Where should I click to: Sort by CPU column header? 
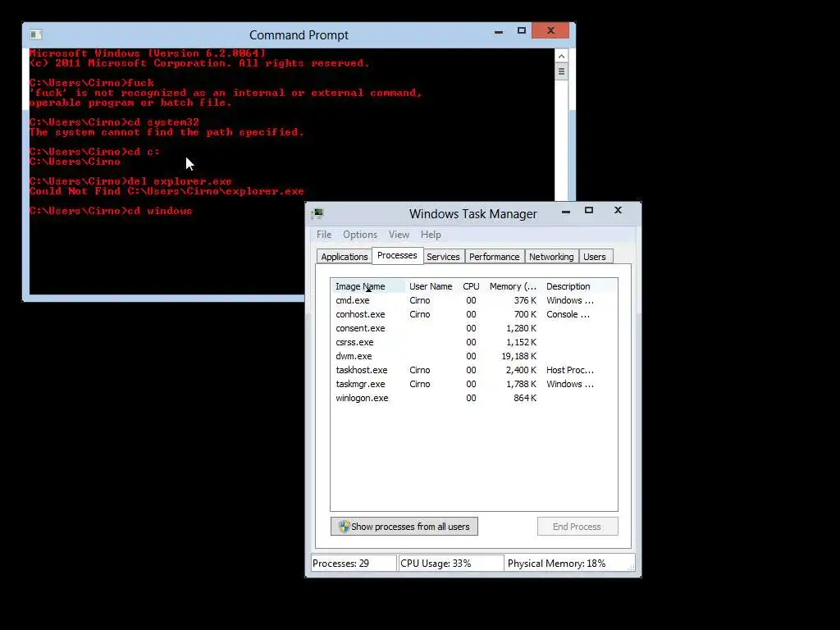[471, 286]
